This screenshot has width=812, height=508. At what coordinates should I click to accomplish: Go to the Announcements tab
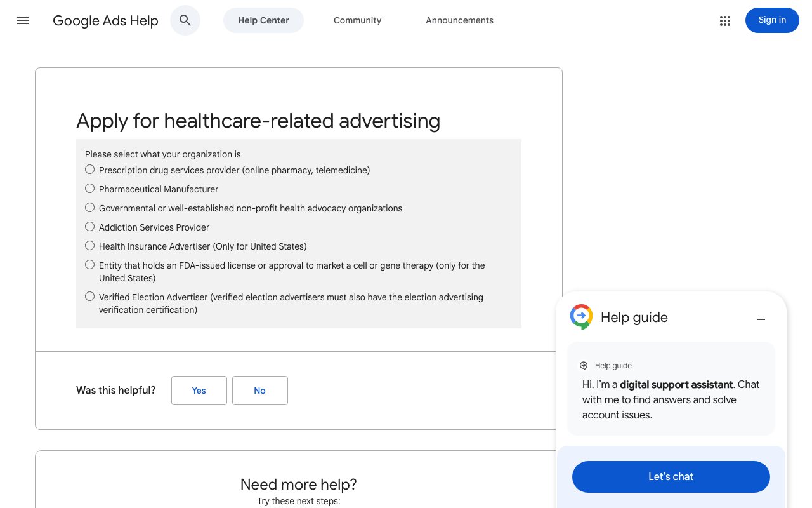459,20
